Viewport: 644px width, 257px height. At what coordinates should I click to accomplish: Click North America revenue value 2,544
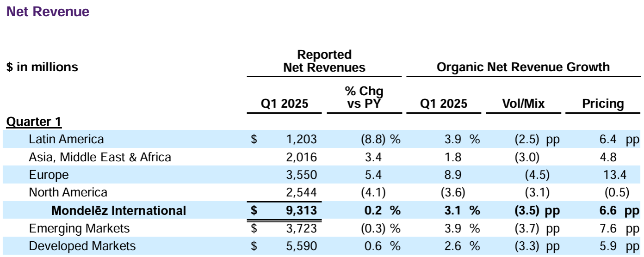coord(302,192)
